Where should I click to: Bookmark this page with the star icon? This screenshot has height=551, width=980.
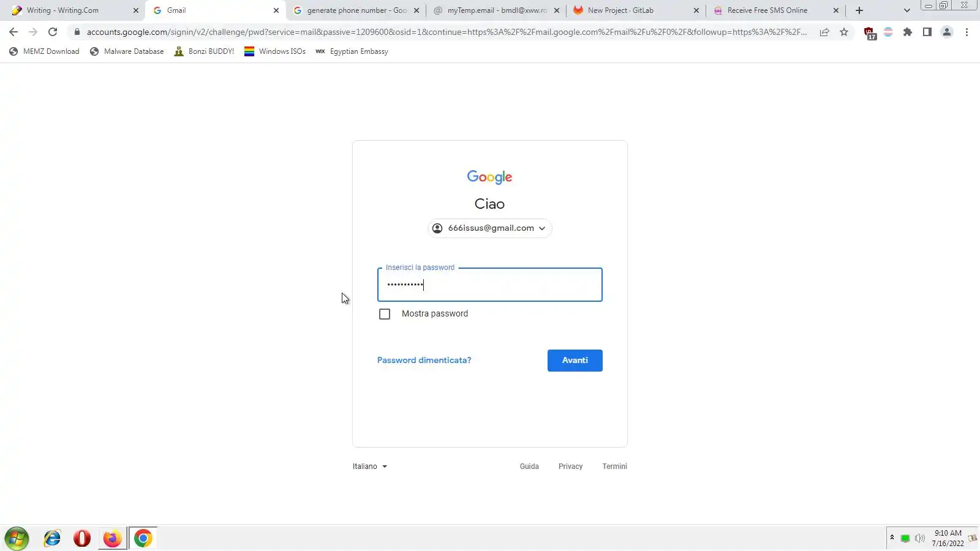point(844,32)
